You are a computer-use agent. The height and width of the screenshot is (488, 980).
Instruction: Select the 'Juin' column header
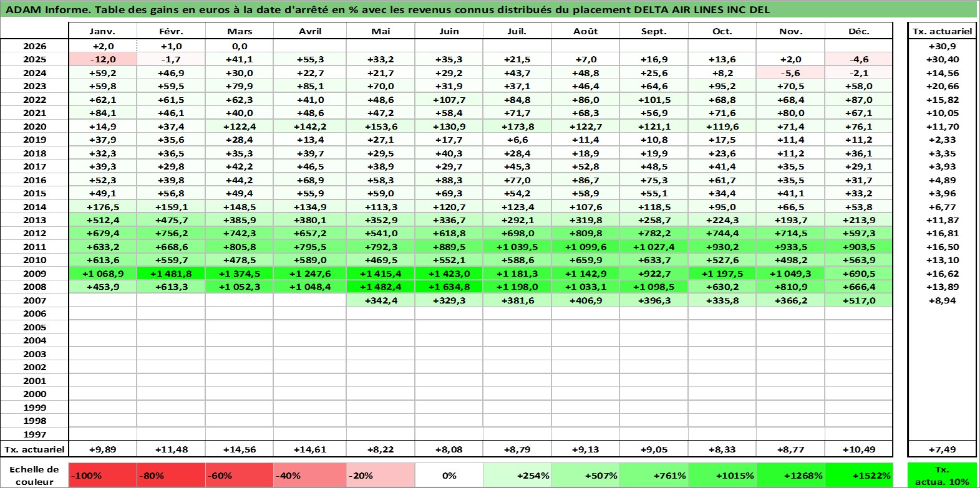[449, 31]
